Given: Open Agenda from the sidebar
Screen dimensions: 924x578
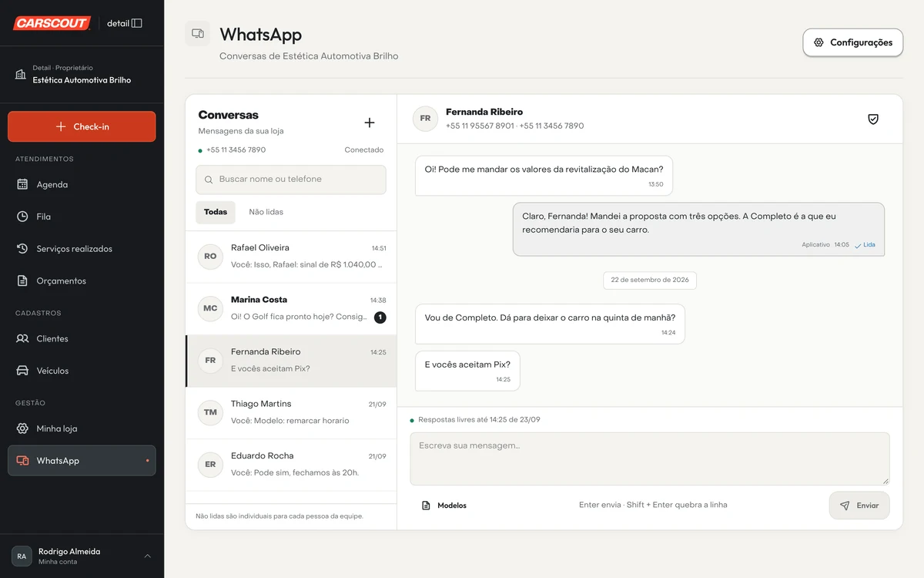Looking at the screenshot, I should (x=82, y=185).
